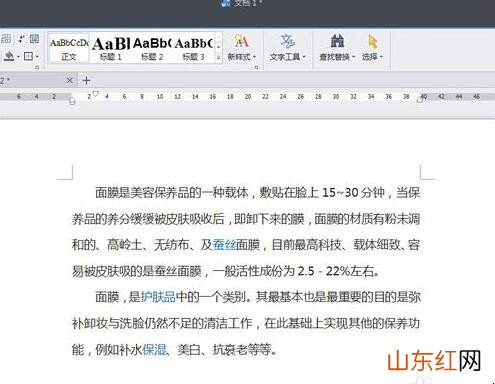Click the text 美白 in last line
Viewport: 495px width, 384px height.
click(189, 350)
